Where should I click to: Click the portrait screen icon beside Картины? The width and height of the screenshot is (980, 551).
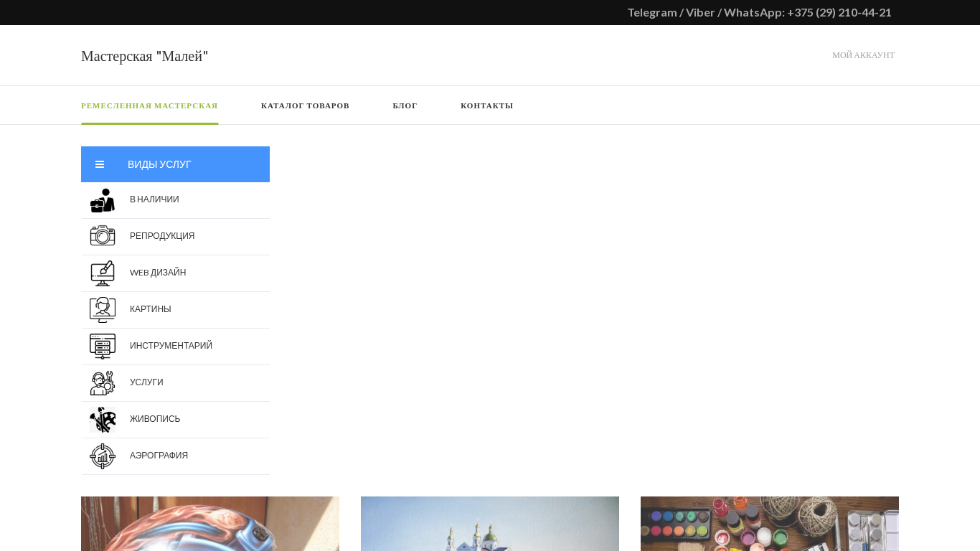click(x=103, y=310)
